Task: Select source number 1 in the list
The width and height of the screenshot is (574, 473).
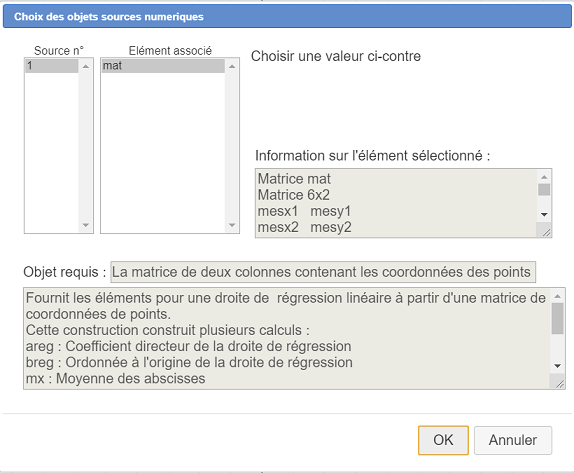Action: pos(52,66)
